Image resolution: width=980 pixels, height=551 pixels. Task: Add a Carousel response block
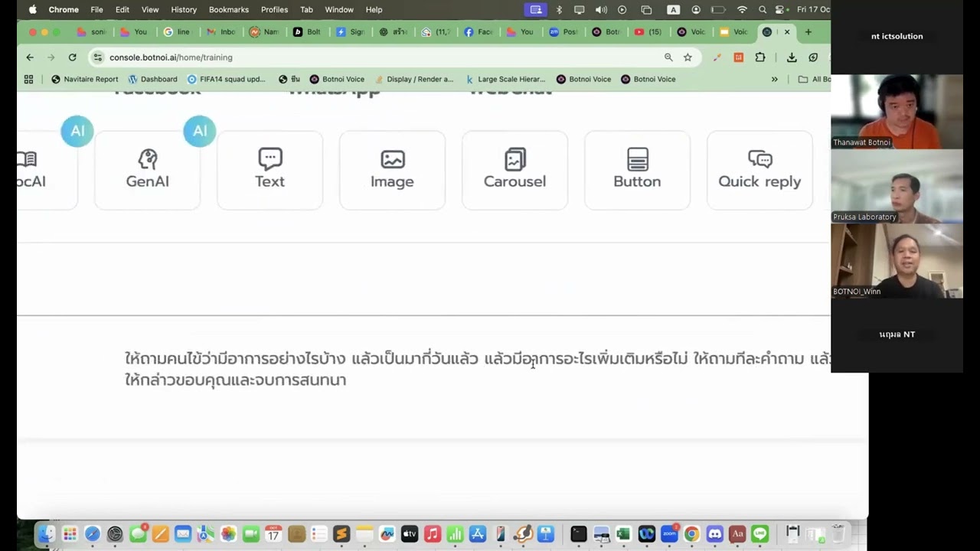point(514,170)
